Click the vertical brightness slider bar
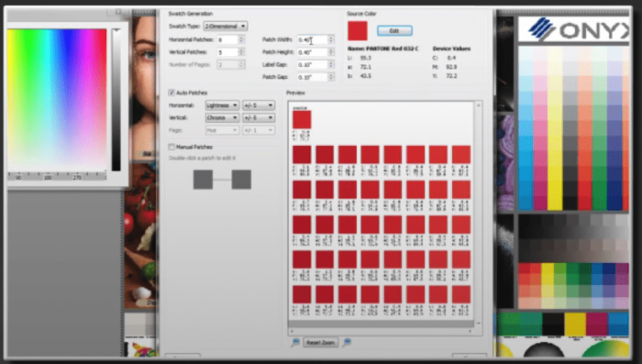This screenshot has height=364, width=642. (116, 100)
